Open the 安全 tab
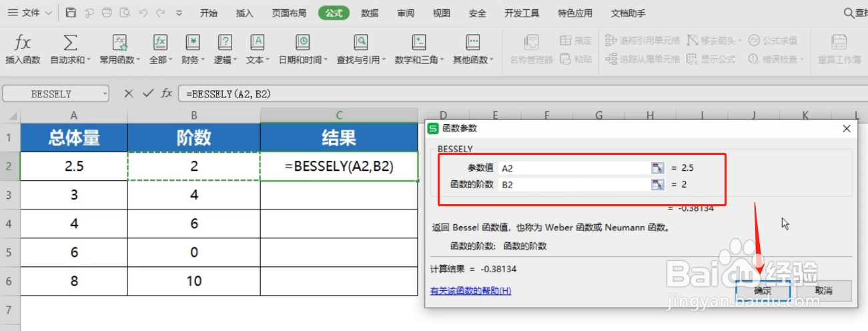The height and width of the screenshot is (331, 868). pyautogui.click(x=477, y=13)
